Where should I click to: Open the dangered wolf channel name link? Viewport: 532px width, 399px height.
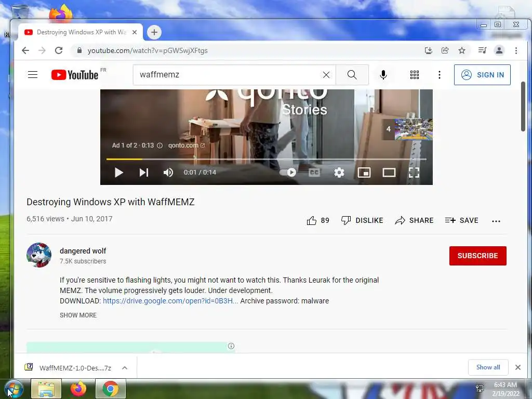click(x=83, y=251)
